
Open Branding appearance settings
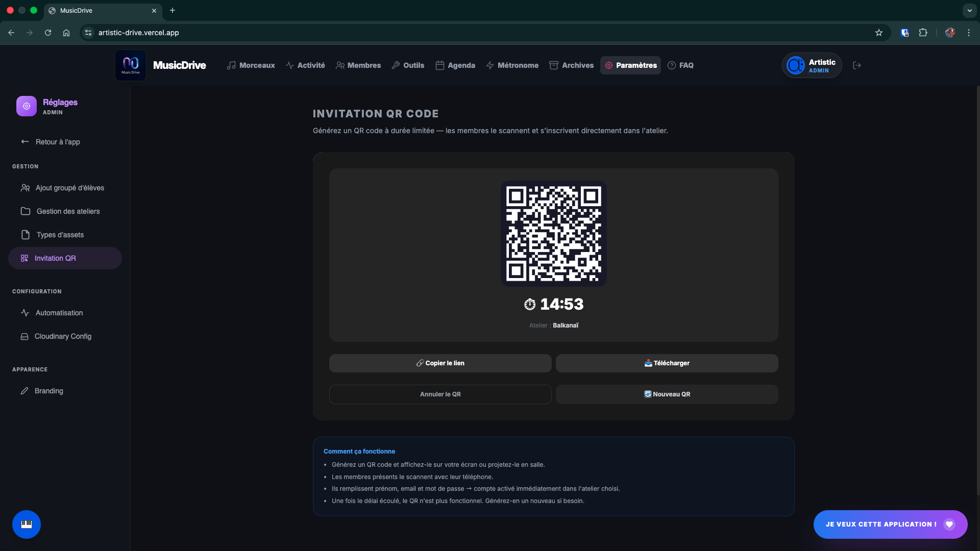65,391
